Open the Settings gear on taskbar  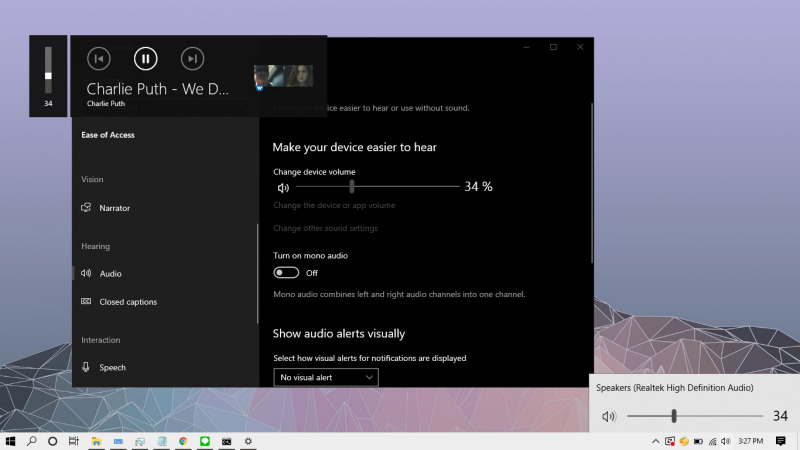(x=248, y=441)
